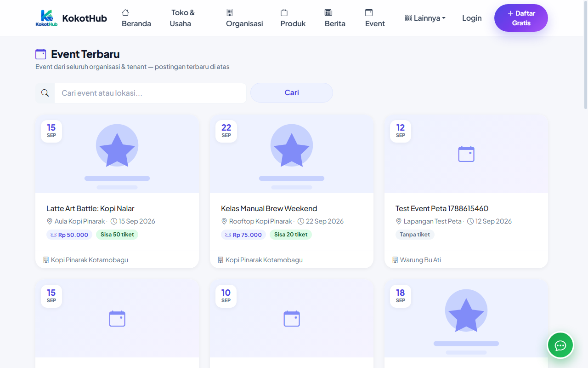Screen dimensions: 588x368
Task: Click the Sisa 20 tiket badge
Action: (x=291, y=235)
